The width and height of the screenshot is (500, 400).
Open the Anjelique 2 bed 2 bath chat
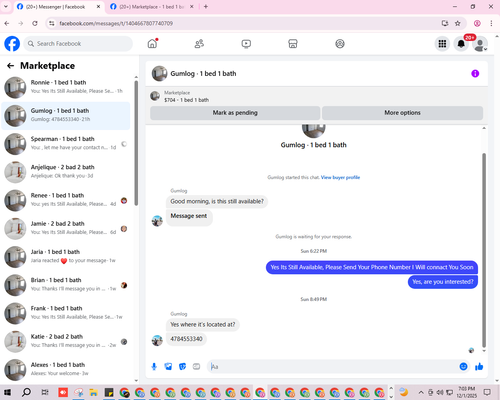tap(66, 172)
